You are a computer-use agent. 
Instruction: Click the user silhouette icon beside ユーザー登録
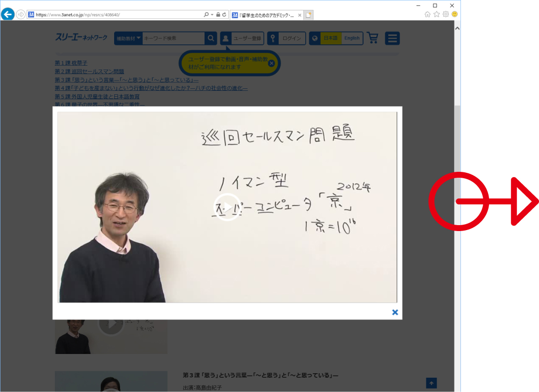(x=225, y=39)
